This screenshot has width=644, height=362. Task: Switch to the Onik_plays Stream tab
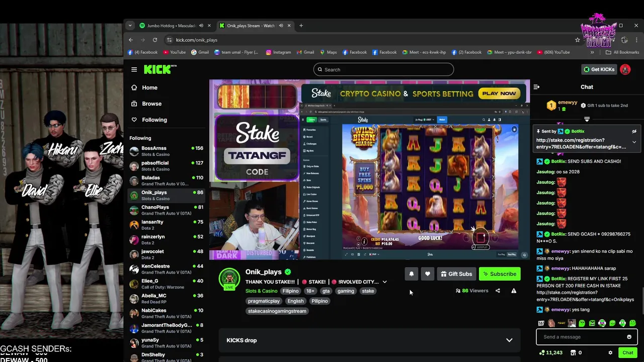pos(250,26)
